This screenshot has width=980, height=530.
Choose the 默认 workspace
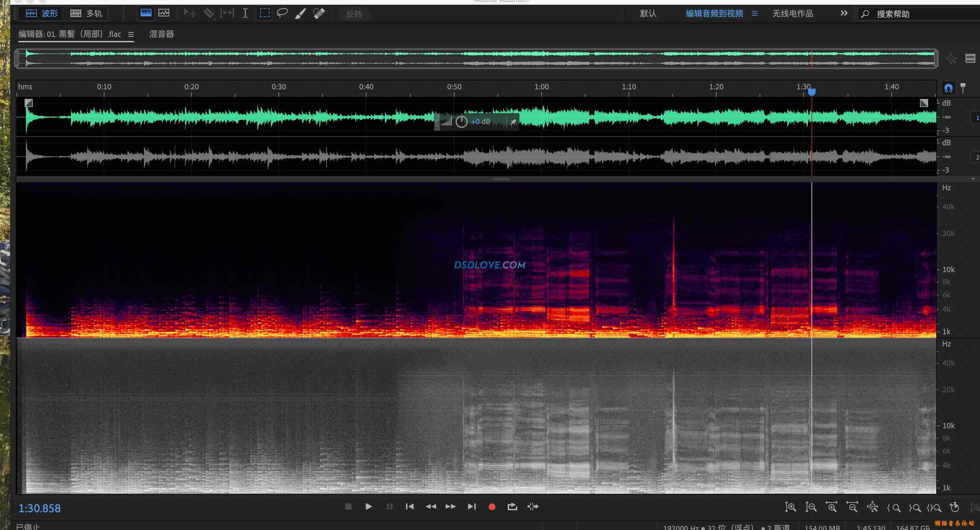[x=648, y=14]
